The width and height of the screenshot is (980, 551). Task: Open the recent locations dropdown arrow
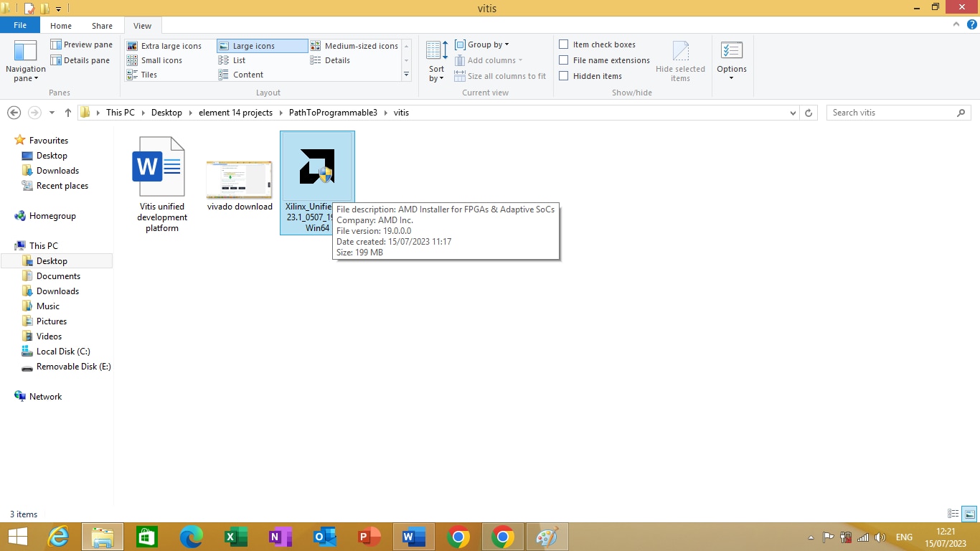pyautogui.click(x=52, y=113)
